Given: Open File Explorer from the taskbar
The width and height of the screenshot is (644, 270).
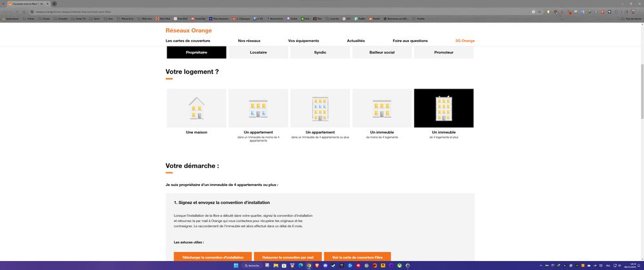Looking at the screenshot, I should point(276,266).
